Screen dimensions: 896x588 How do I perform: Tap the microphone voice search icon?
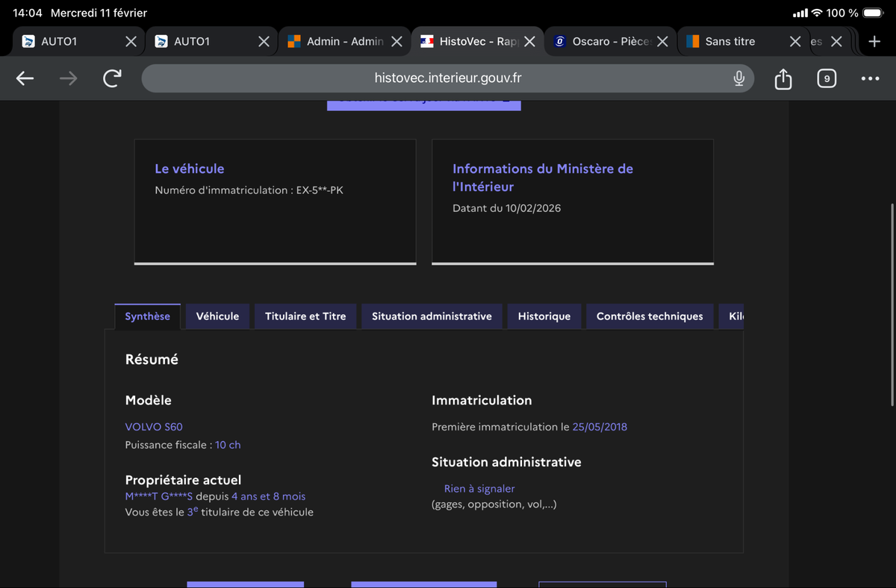[738, 78]
